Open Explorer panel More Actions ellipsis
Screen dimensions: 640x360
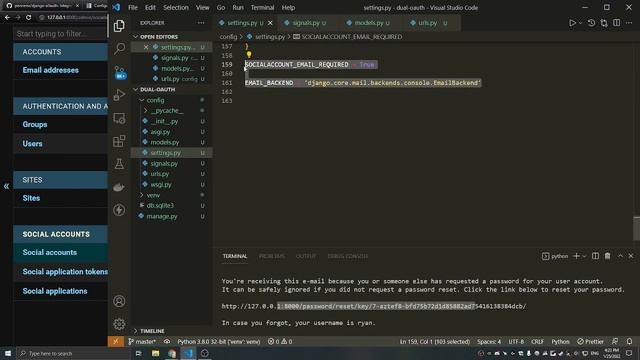point(201,23)
